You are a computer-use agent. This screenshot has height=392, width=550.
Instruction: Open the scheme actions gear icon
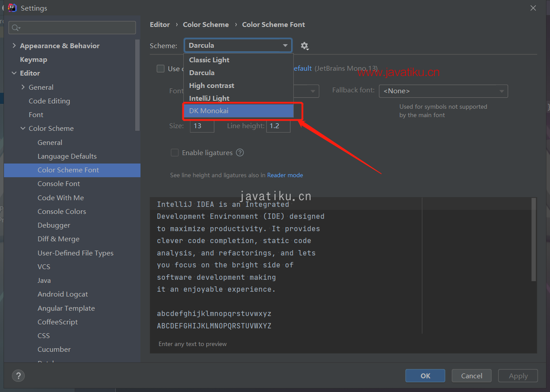click(x=304, y=46)
